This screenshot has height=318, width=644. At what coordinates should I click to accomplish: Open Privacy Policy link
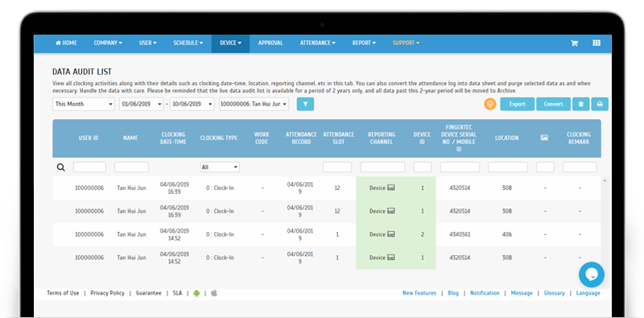108,293
